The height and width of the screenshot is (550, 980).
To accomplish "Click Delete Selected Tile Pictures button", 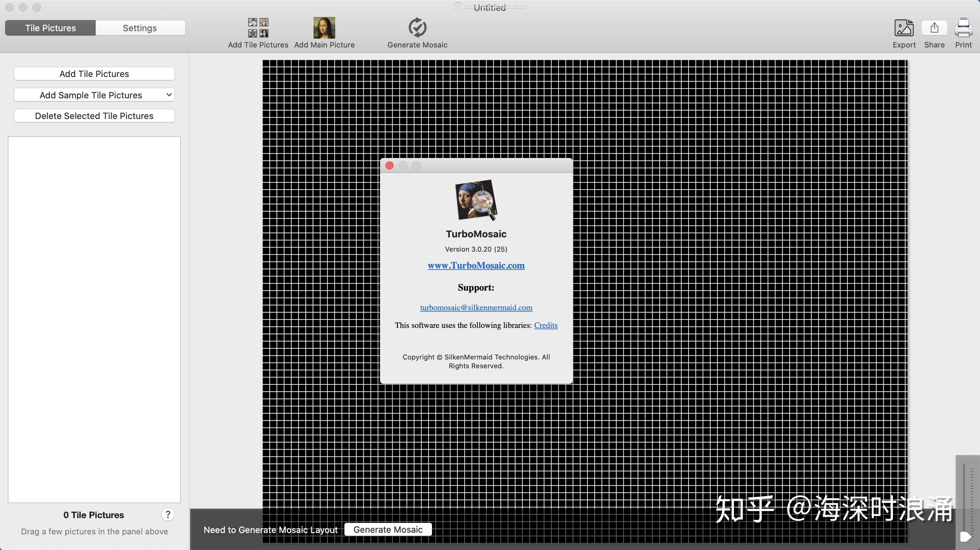I will [x=94, y=116].
